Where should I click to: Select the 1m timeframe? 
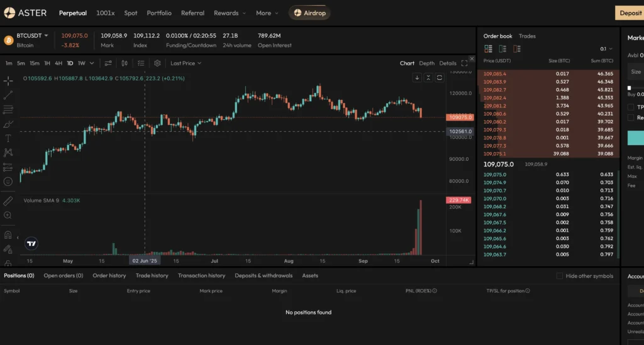9,63
